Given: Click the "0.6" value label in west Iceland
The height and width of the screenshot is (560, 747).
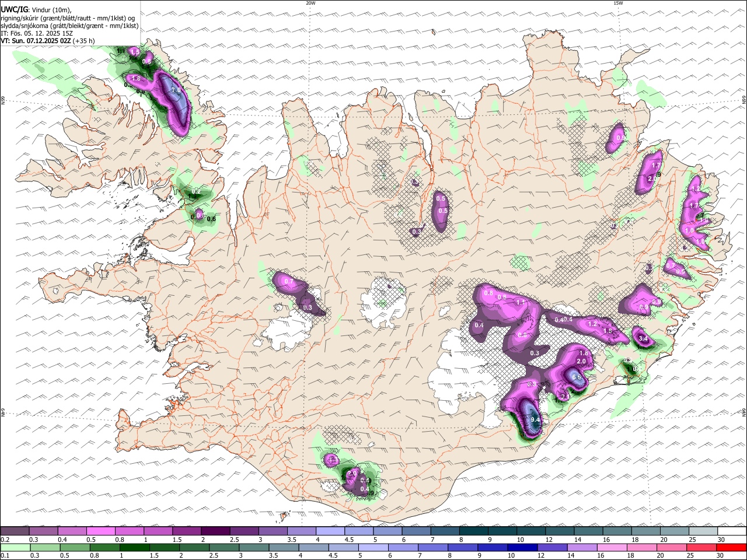Looking at the screenshot, I should click(x=211, y=219).
